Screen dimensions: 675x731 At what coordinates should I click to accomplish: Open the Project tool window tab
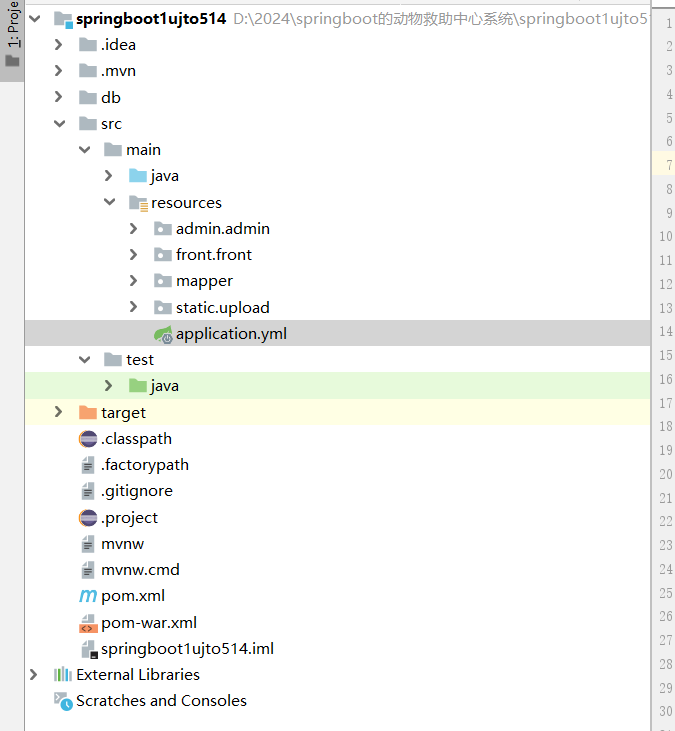[x=12, y=30]
